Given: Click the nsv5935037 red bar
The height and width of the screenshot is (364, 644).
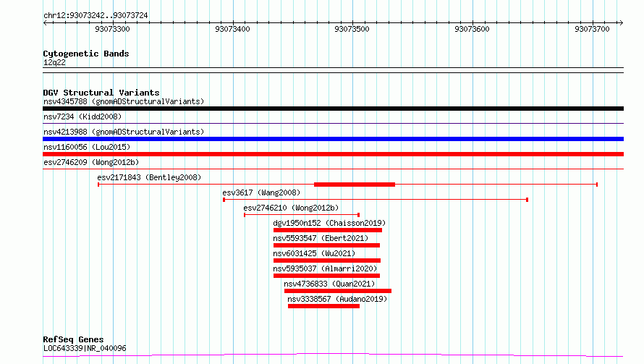Looking at the screenshot, I should point(326,276).
